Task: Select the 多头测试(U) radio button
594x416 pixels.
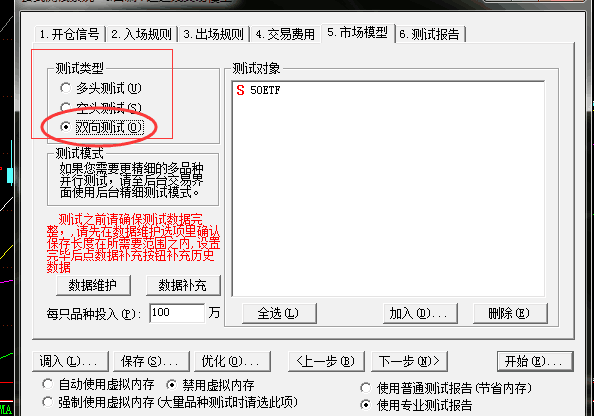Action: click(101, 88)
